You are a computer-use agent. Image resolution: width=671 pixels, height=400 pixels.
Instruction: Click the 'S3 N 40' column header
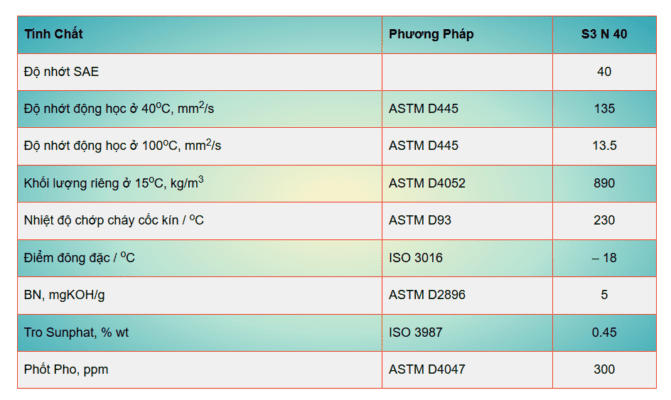(604, 34)
